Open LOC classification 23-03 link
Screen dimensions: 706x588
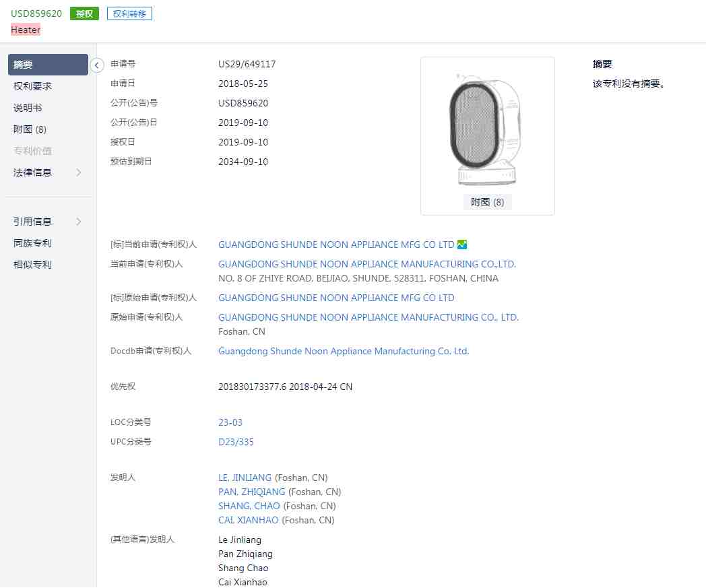[230, 422]
